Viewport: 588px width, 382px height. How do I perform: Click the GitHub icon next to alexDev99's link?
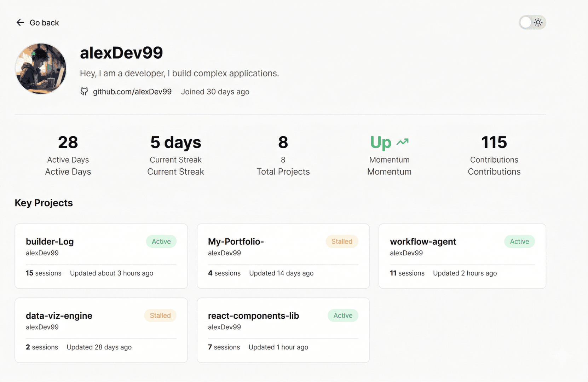pyautogui.click(x=84, y=91)
